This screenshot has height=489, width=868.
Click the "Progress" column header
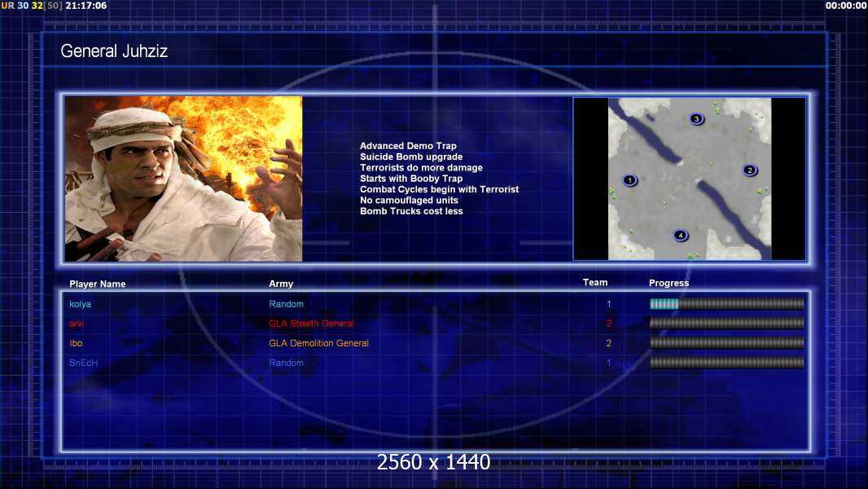(669, 283)
